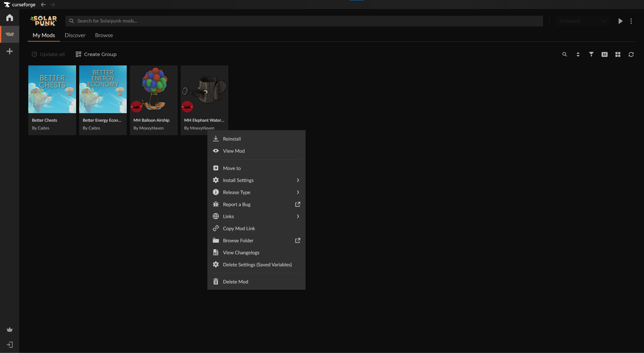This screenshot has width=644, height=353.
Task: Click the curseforge logo in title bar
Action: click(x=19, y=5)
